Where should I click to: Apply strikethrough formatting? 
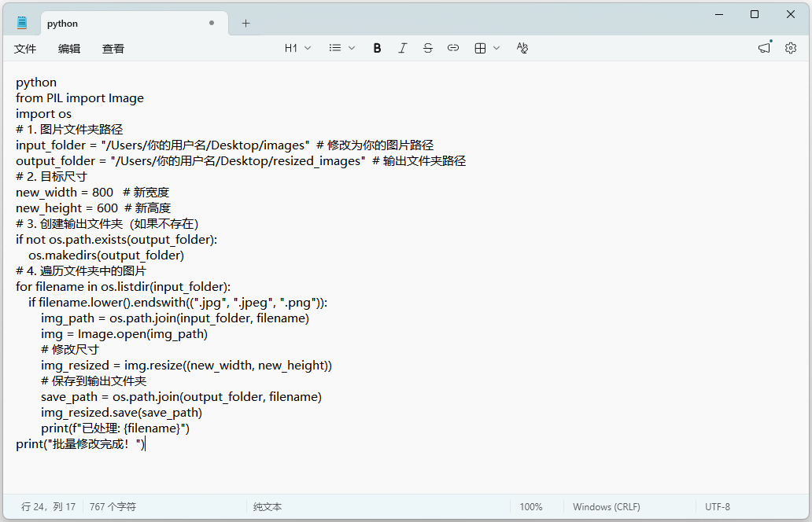coord(428,48)
